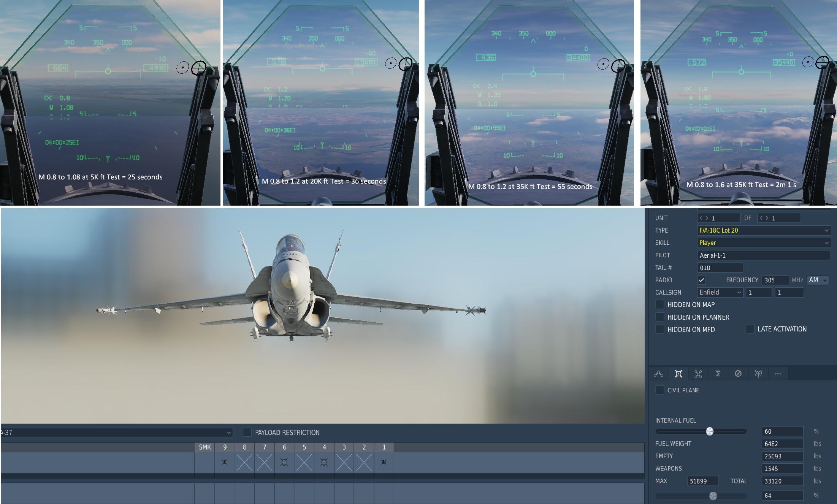Open the three-dots more options tab
The image size is (837, 504).
tap(778, 374)
